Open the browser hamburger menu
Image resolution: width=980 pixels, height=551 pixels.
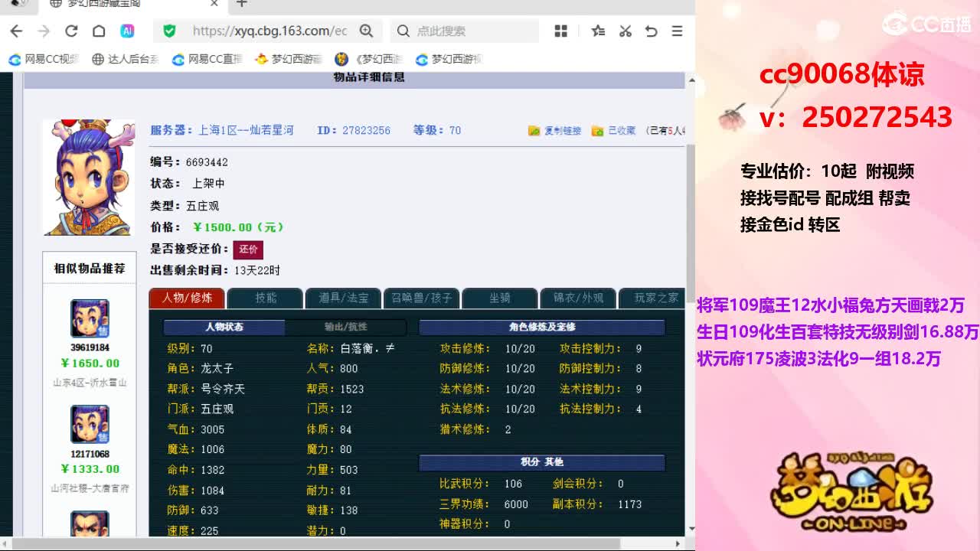[677, 31]
